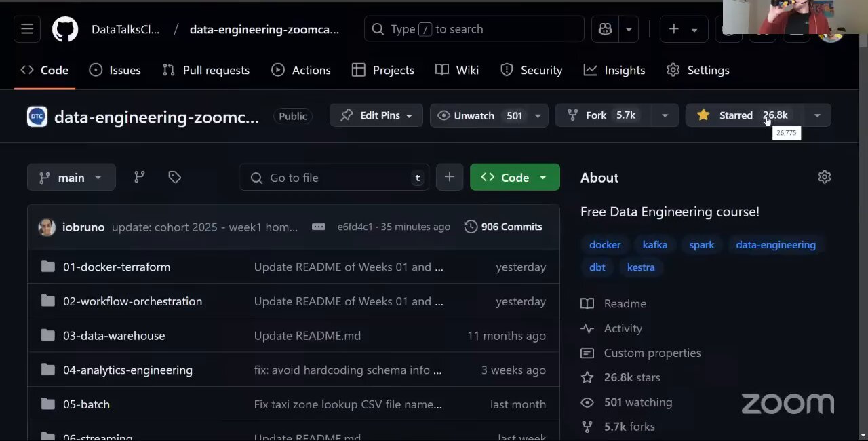
Task: Open the GitHub octocat home icon
Action: (x=64, y=29)
